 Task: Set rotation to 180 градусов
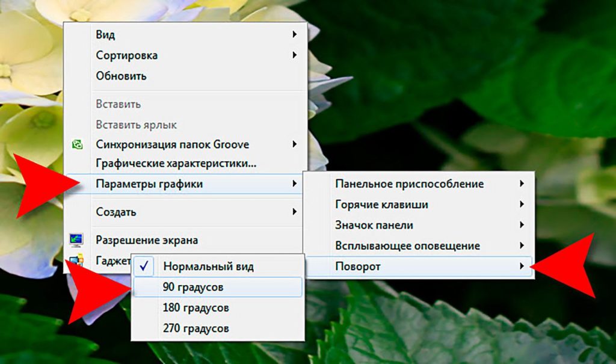tap(196, 308)
